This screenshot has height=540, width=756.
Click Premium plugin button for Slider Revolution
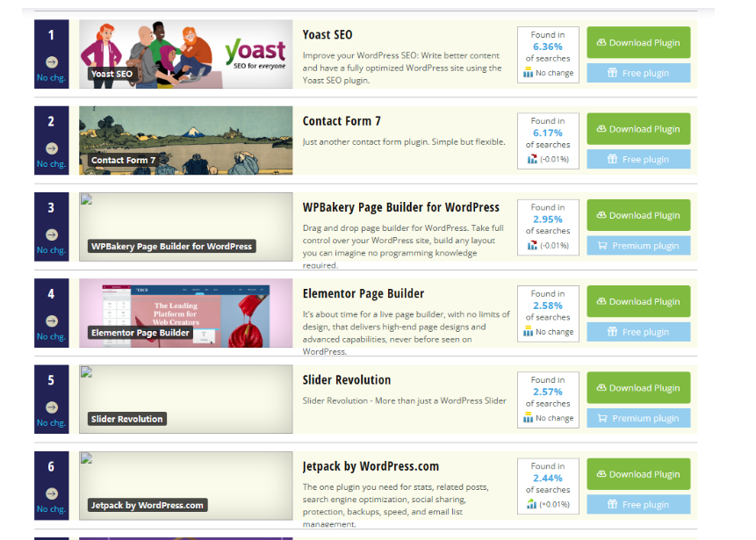coord(638,418)
